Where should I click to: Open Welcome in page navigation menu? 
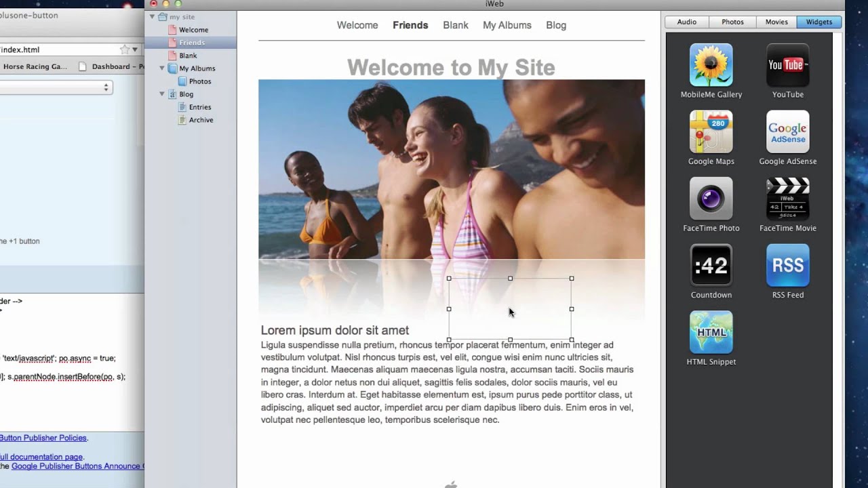point(357,25)
